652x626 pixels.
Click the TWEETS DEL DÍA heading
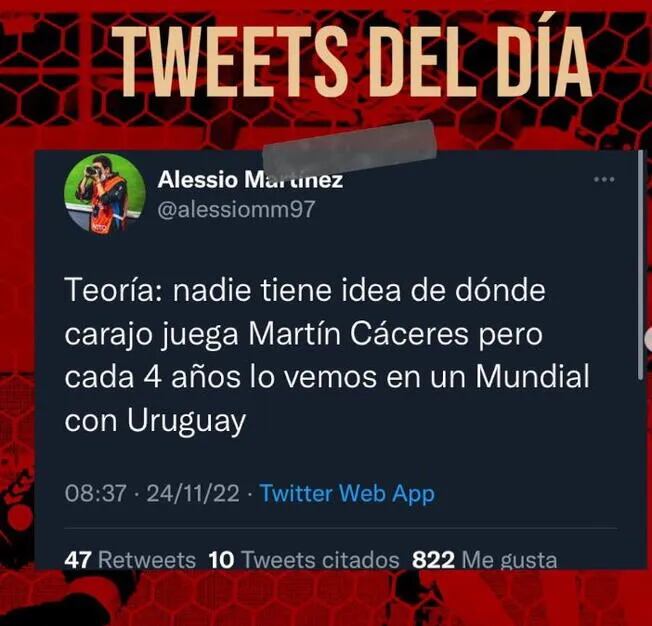(x=351, y=60)
